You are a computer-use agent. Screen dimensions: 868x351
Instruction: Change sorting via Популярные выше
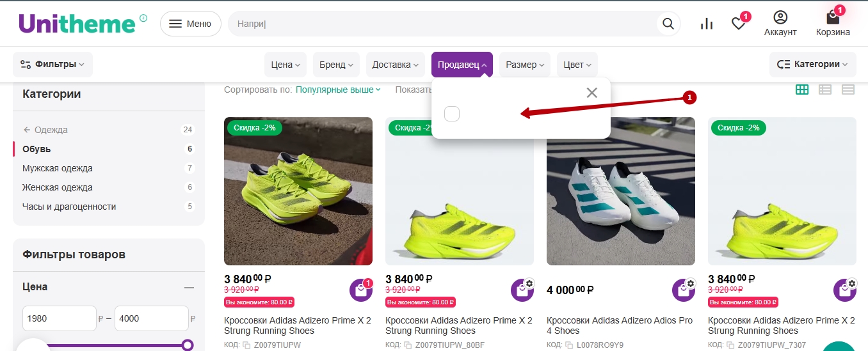(x=338, y=90)
